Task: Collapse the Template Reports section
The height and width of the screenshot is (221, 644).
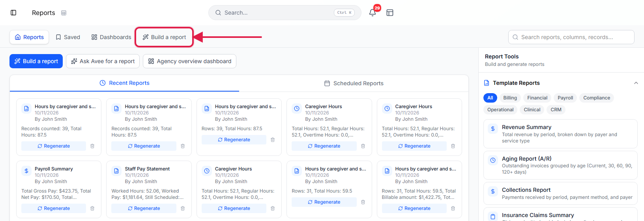Action: (x=636, y=83)
